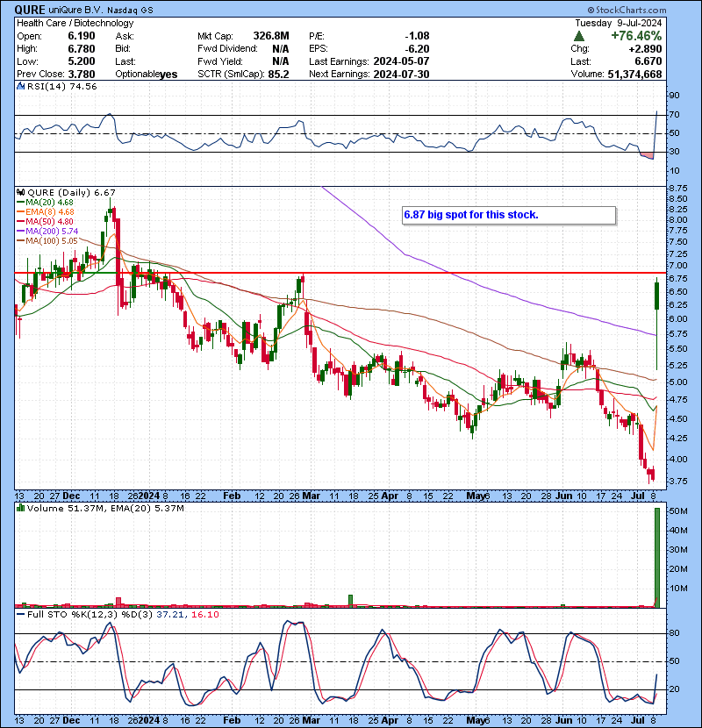The height and width of the screenshot is (728, 702).
Task: Click the green up-triangle gain icon
Action: pyautogui.click(x=579, y=36)
